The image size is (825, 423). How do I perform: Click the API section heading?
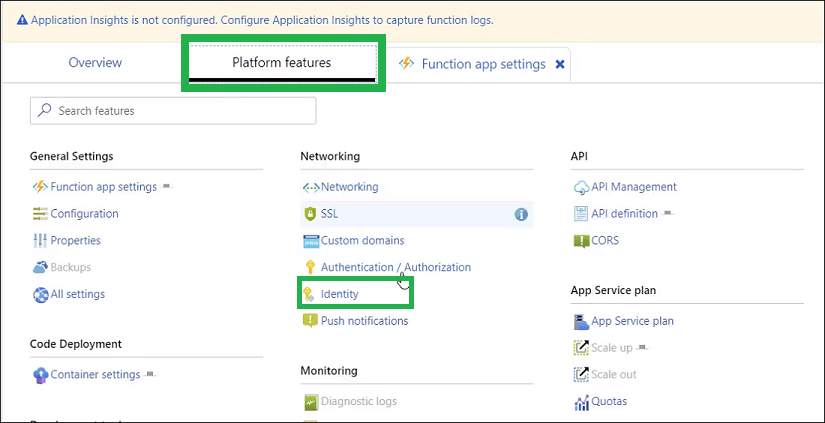579,156
